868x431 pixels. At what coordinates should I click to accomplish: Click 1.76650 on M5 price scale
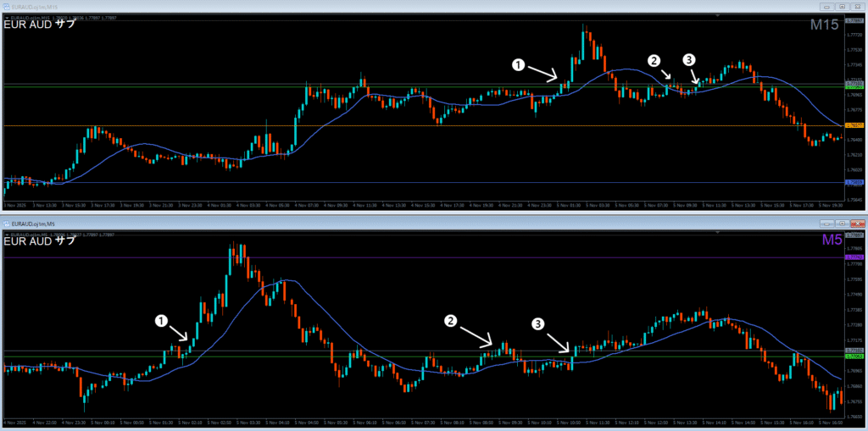(853, 417)
